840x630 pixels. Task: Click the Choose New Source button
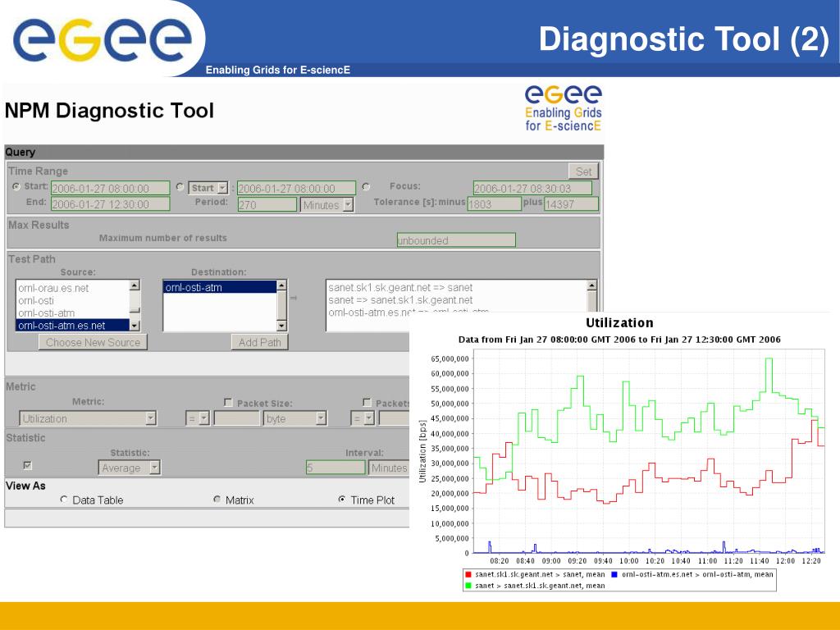coord(93,342)
